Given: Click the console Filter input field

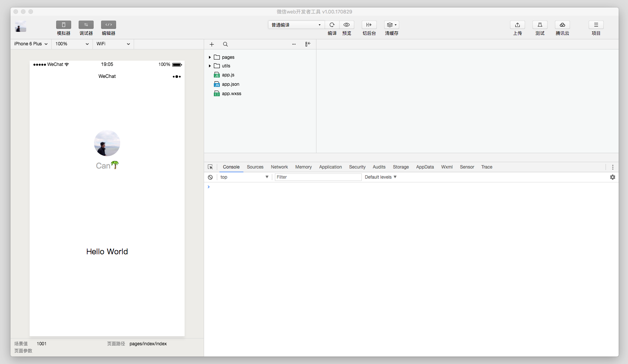Looking at the screenshot, I should point(318,177).
